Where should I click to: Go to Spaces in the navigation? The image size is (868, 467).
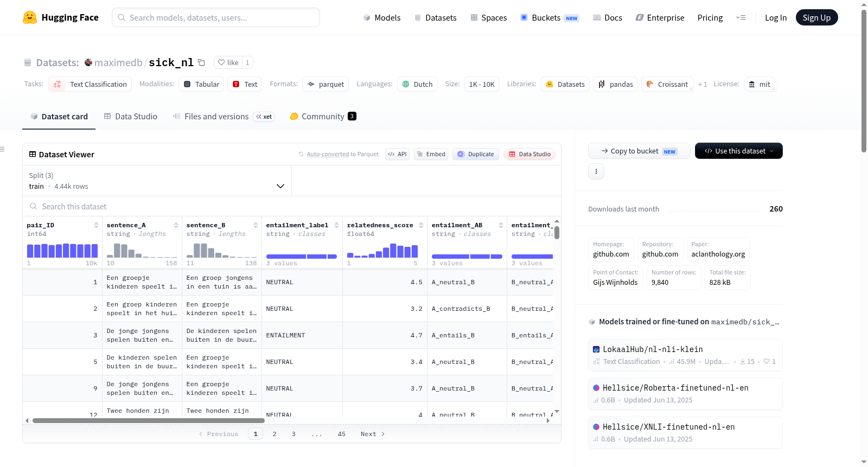coord(489,18)
